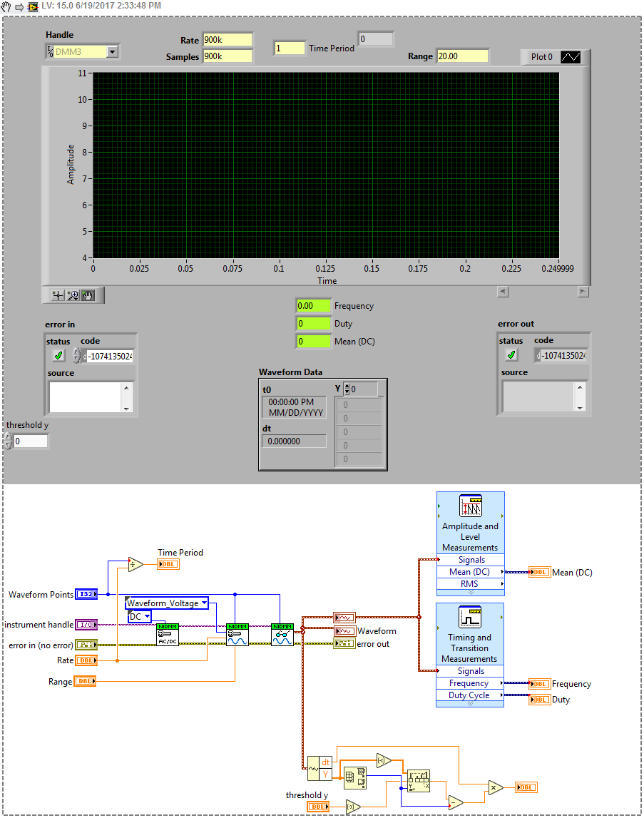Toggle the error out status checkmark
This screenshot has width=644, height=818.
coord(511,354)
